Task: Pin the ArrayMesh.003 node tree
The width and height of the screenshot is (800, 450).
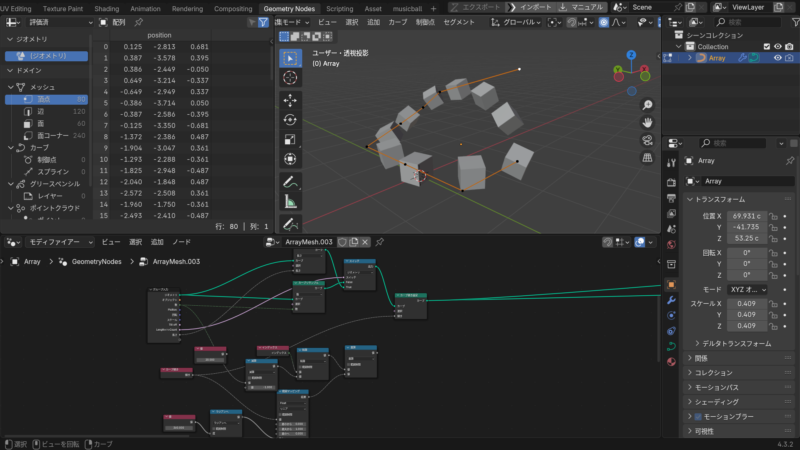Action: pyautogui.click(x=380, y=242)
